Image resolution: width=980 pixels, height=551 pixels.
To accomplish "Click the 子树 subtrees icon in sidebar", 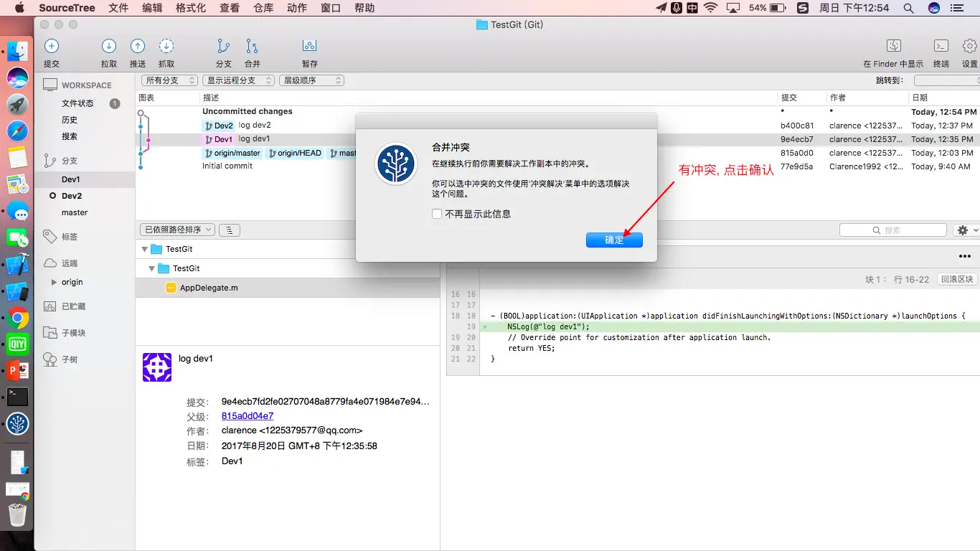I will [50, 359].
